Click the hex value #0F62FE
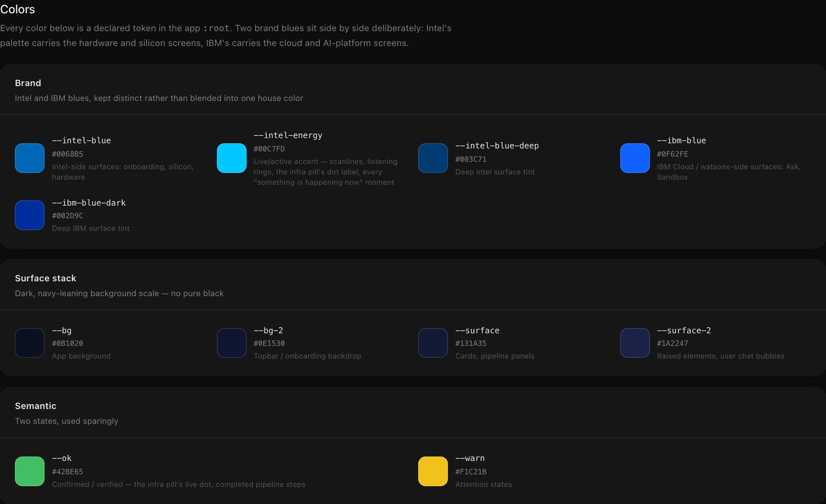 click(673, 154)
